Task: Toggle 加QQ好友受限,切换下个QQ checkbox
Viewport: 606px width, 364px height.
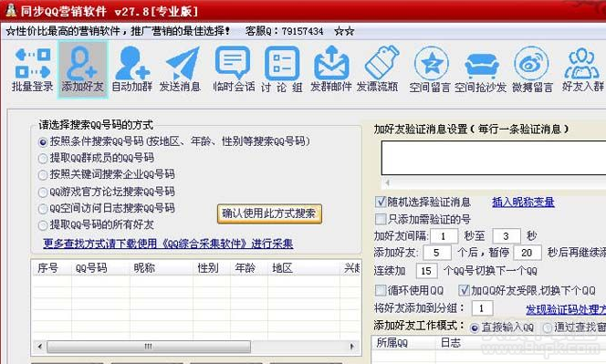Action: pos(464,290)
